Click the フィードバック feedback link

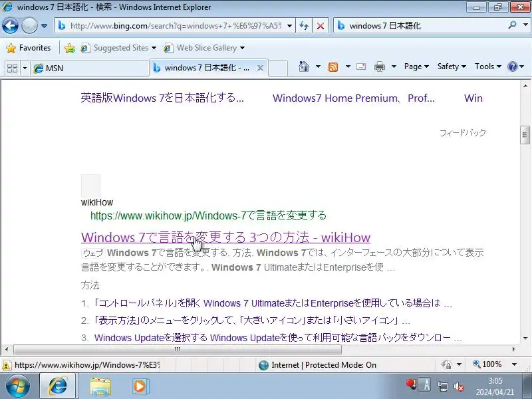(462, 132)
